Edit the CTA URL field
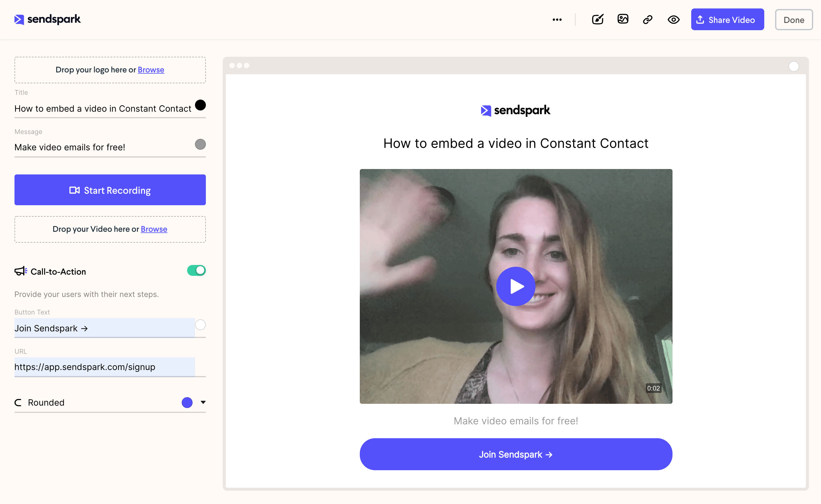 pos(105,367)
